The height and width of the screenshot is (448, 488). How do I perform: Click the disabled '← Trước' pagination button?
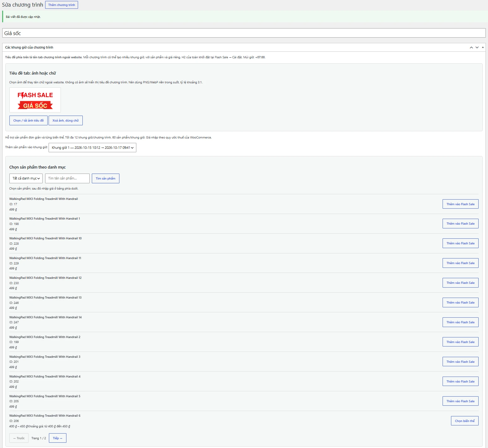19,438
